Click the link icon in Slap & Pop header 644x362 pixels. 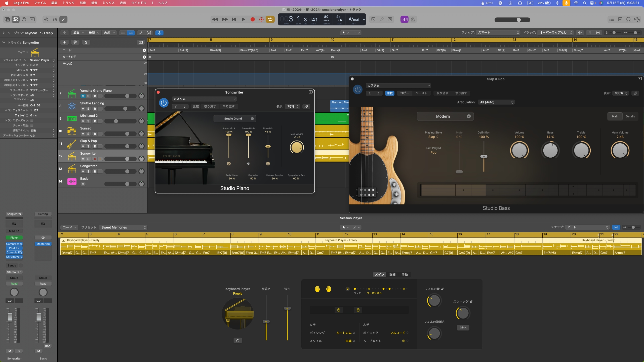click(x=635, y=93)
